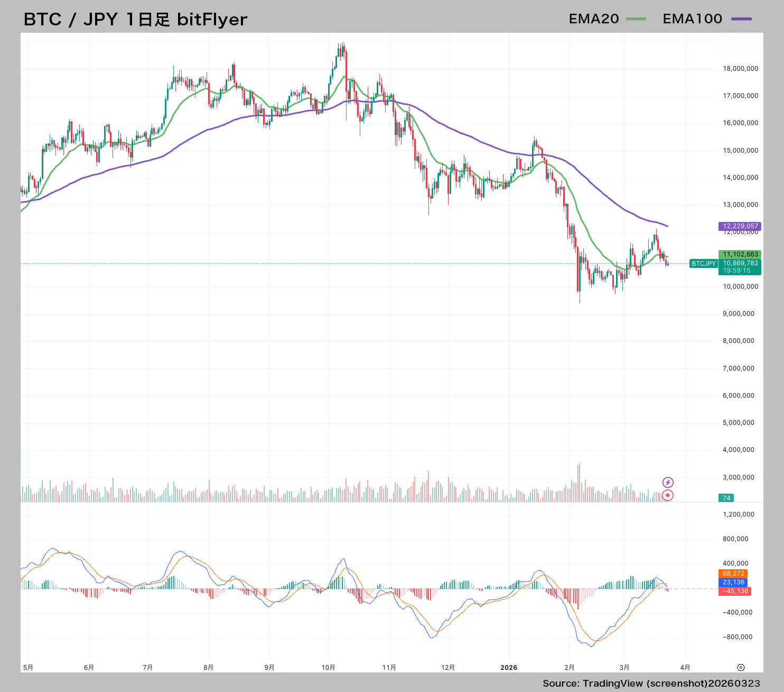
Task: Click the EMA20 legend text
Action: (x=594, y=19)
